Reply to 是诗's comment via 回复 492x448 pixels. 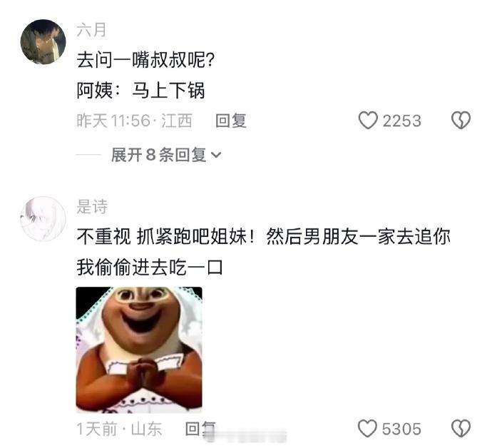200,429
